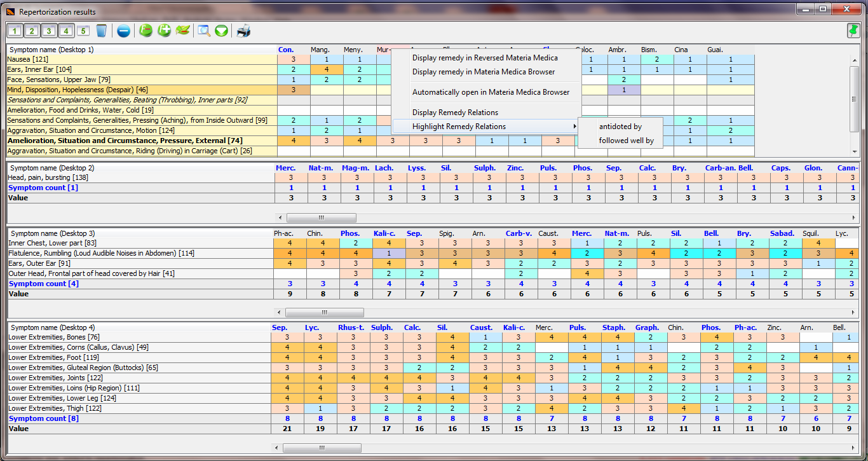
Task: Select 'antidoted by' in the submenu
Action: [x=620, y=127]
